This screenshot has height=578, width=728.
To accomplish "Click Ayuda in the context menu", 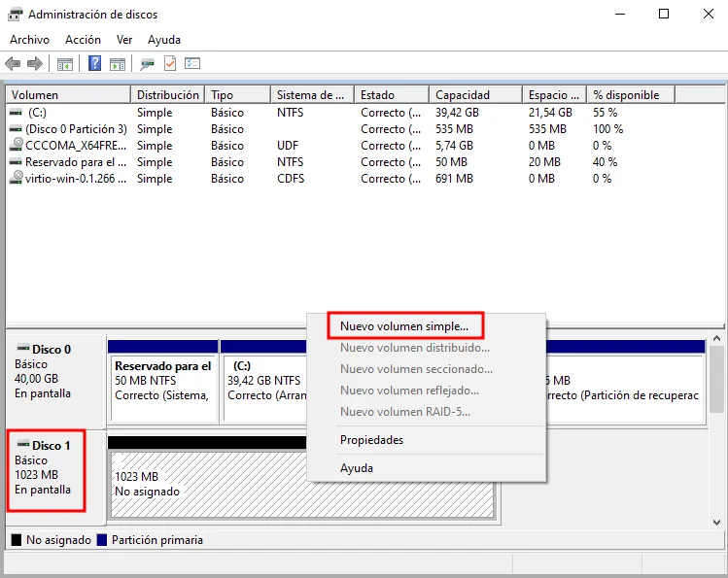I will (357, 468).
